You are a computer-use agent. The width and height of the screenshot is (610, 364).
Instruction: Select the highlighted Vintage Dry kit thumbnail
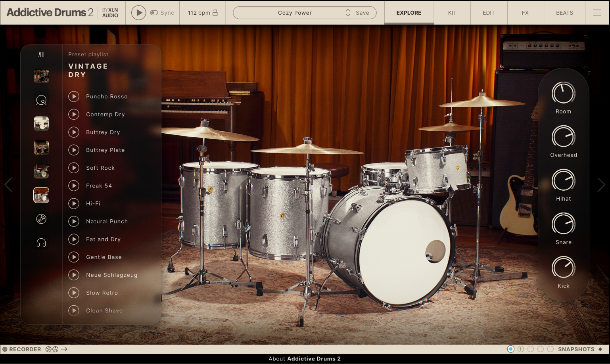[x=41, y=195]
